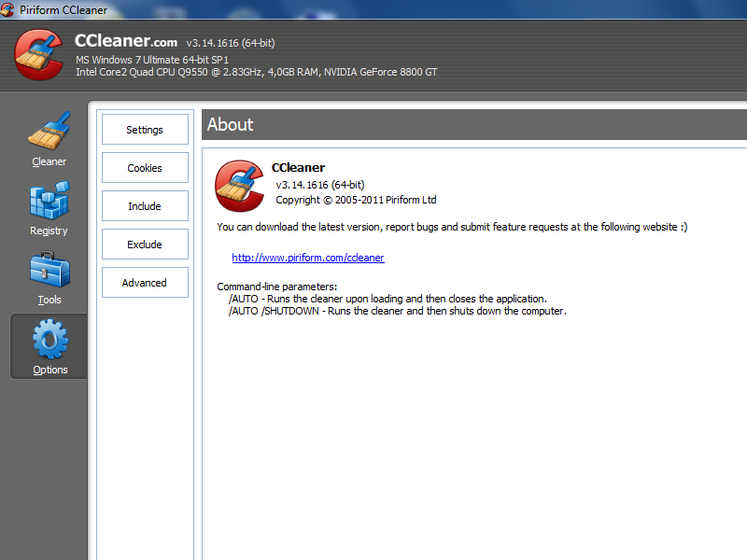Open the Exclude options page

145,244
